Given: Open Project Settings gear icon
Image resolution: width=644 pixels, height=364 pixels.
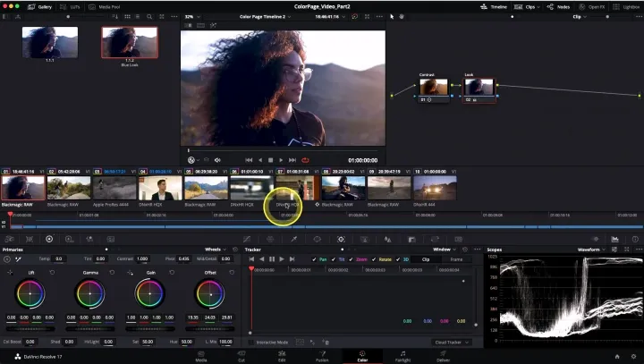Looking at the screenshot, I should pos(633,357).
